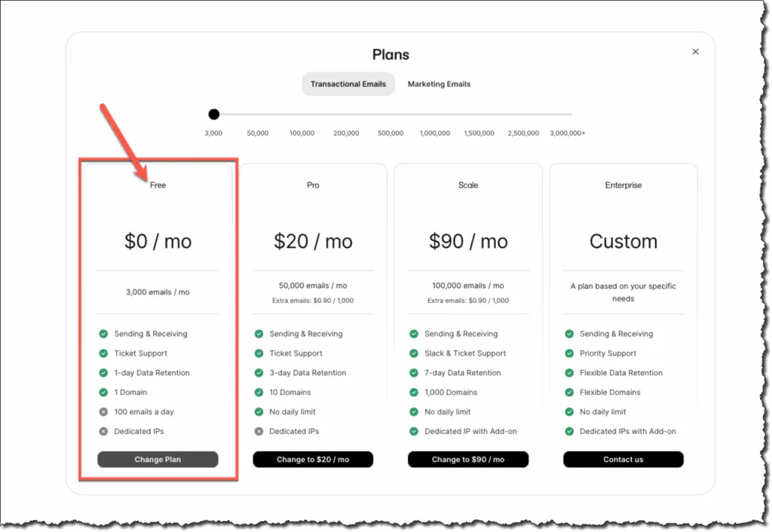Click the check icon beside Flexible Domains
Image resolution: width=772 pixels, height=532 pixels.
(x=569, y=393)
